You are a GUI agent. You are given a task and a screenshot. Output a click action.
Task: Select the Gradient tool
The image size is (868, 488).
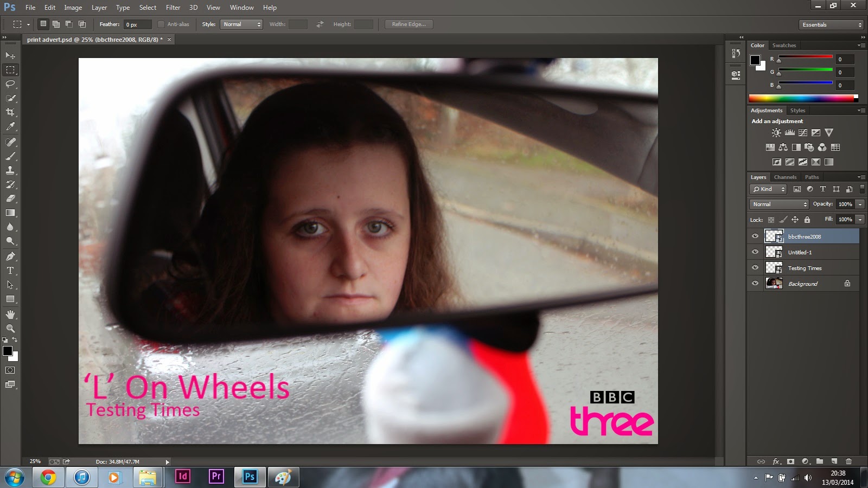pos(10,213)
